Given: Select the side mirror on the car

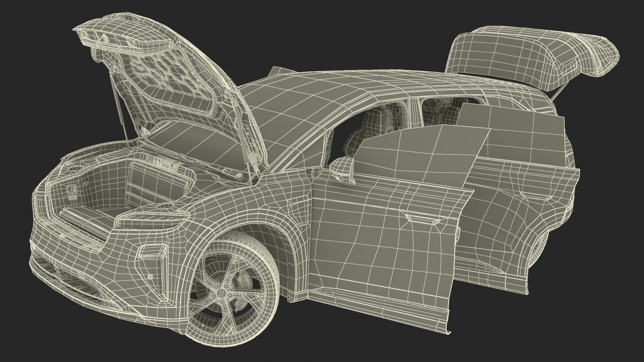Looking at the screenshot, I should coord(342,170).
